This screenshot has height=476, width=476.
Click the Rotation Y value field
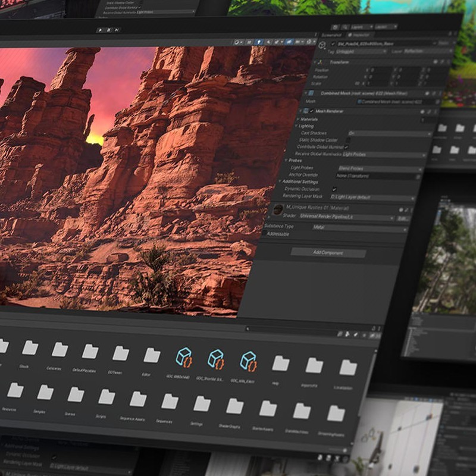[x=408, y=77]
